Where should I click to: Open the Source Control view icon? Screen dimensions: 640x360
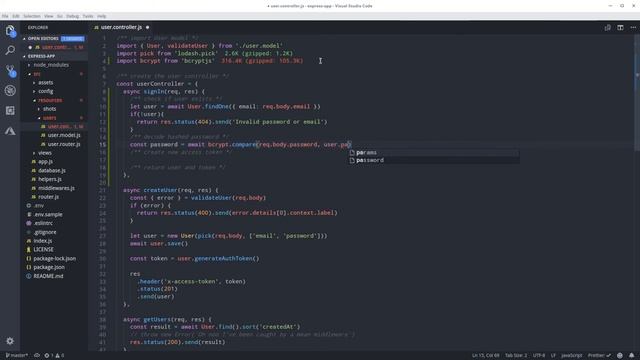pos(10,71)
